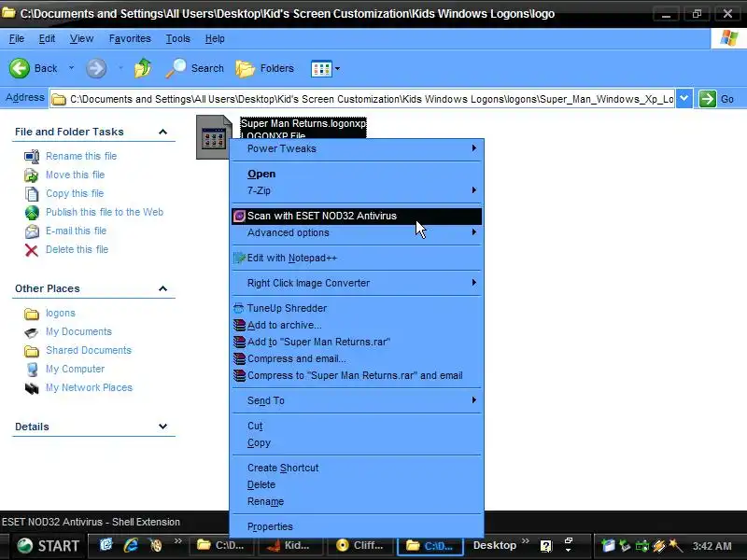Open My Documents in Other Places
Image resolution: width=747 pixels, height=560 pixels.
click(78, 331)
